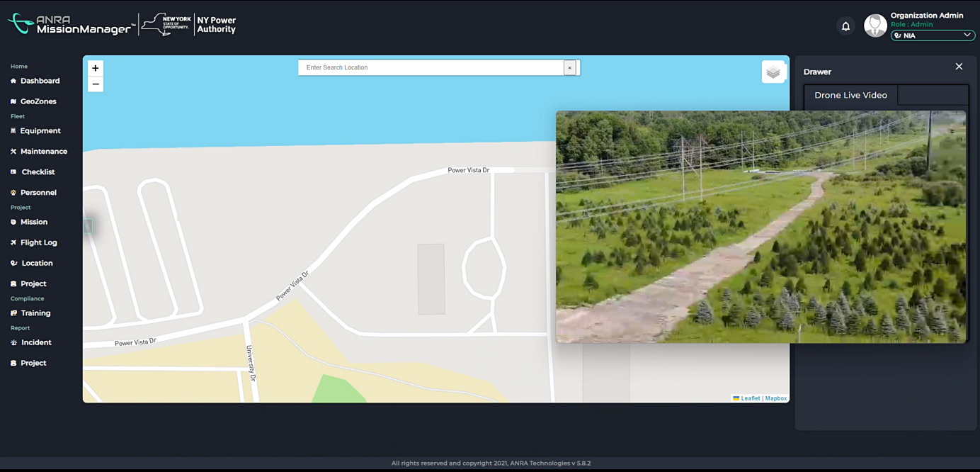Open the notifications bell
The width and height of the screenshot is (980, 472).
click(x=845, y=26)
